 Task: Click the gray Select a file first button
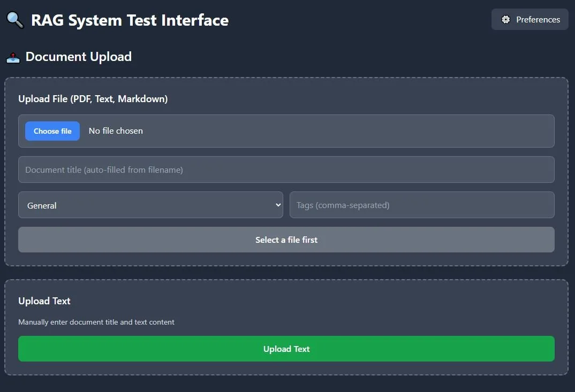[286, 240]
